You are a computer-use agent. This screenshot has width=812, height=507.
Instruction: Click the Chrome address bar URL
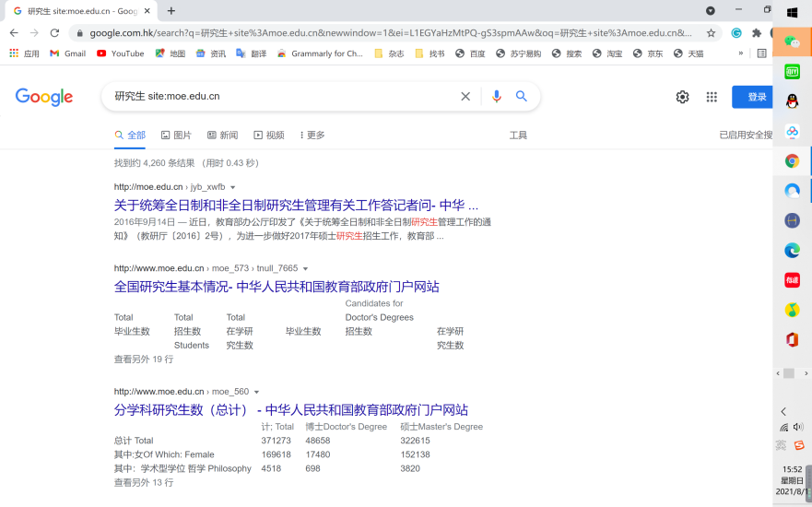point(391,33)
